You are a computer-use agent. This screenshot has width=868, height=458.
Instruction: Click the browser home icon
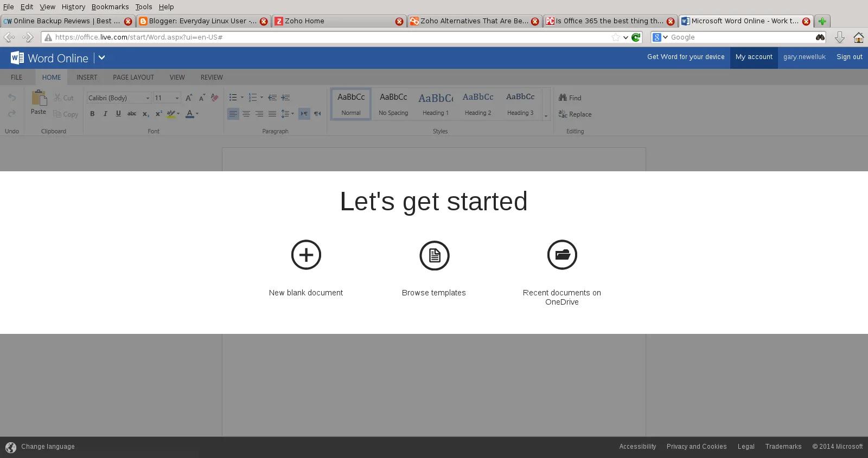858,37
